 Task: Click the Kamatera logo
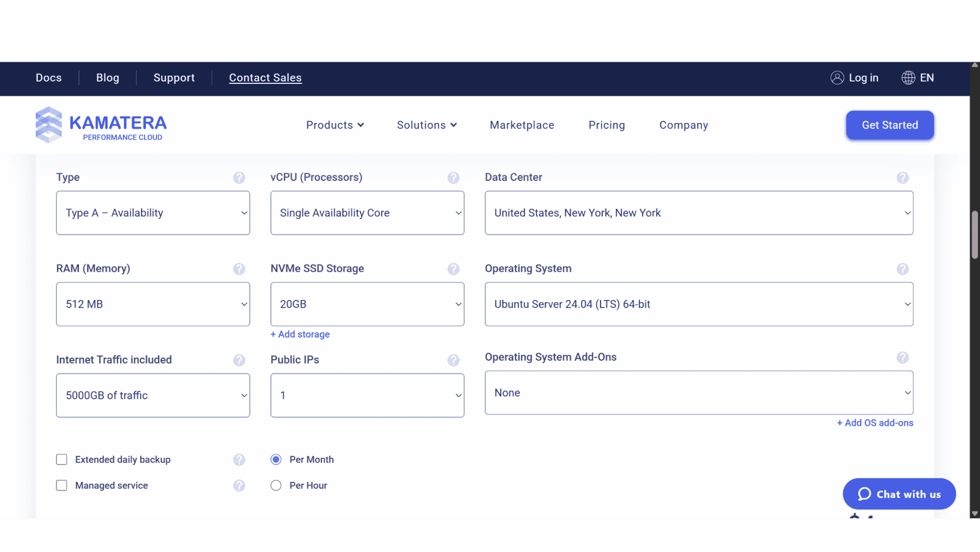click(x=101, y=125)
